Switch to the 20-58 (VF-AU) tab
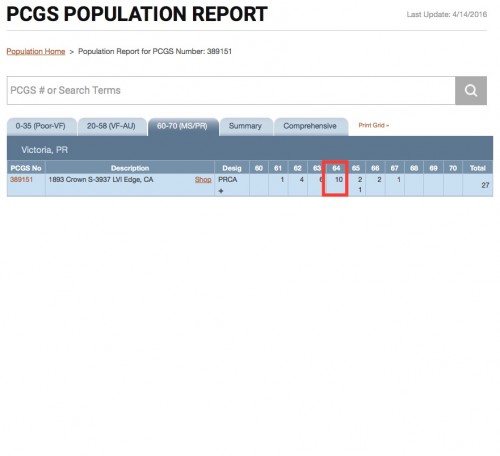Image resolution: width=500 pixels, height=456 pixels. tap(112, 126)
